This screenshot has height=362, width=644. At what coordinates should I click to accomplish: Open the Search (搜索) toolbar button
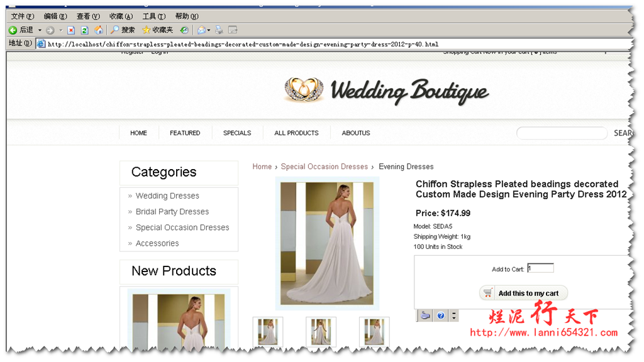pyautogui.click(x=123, y=30)
